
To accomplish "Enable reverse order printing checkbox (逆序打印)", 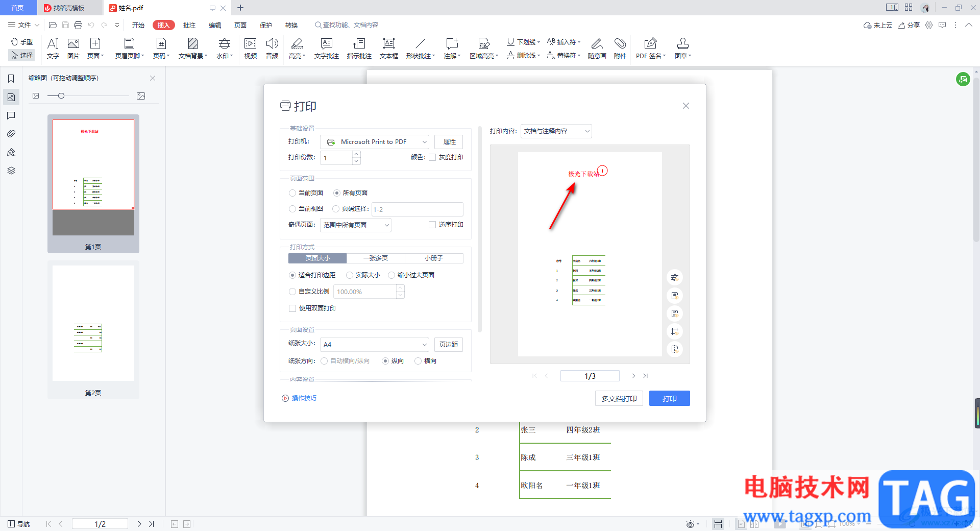I will tap(432, 225).
